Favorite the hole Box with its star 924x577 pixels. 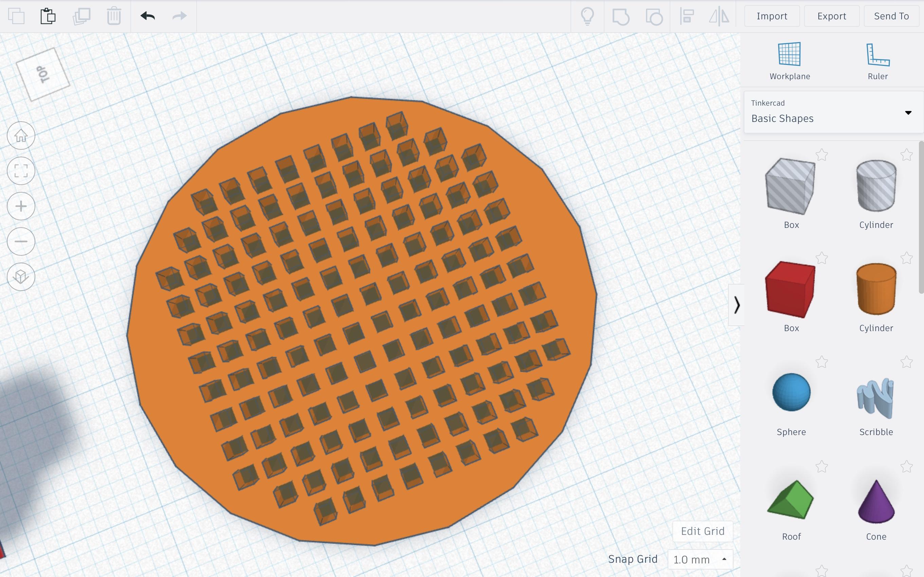click(822, 155)
